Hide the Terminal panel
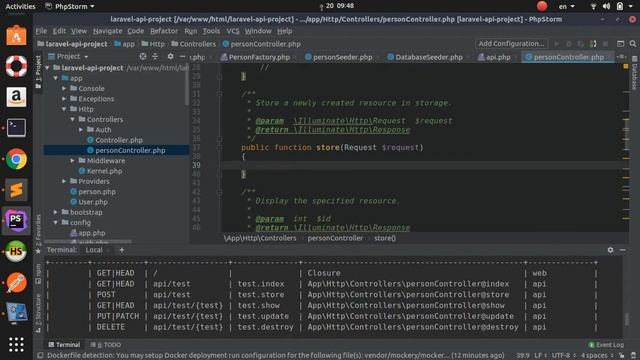The width and height of the screenshot is (640, 360). coord(623,250)
